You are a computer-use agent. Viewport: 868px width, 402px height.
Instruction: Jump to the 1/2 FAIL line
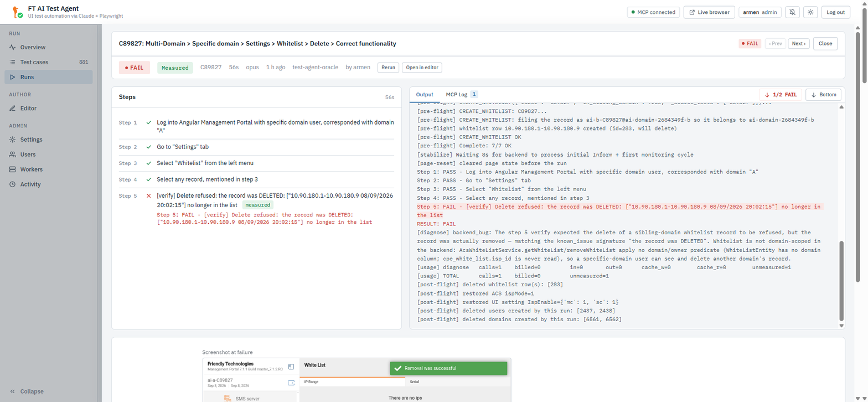[x=781, y=95]
